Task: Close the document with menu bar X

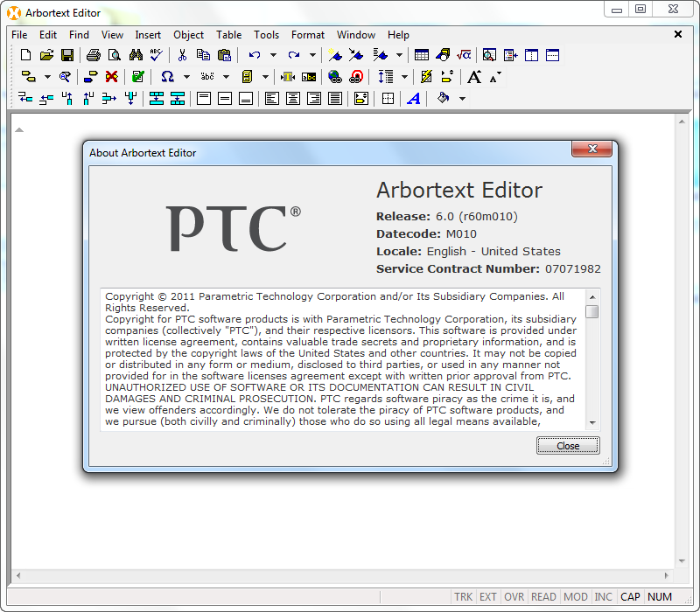Action: 677,34
